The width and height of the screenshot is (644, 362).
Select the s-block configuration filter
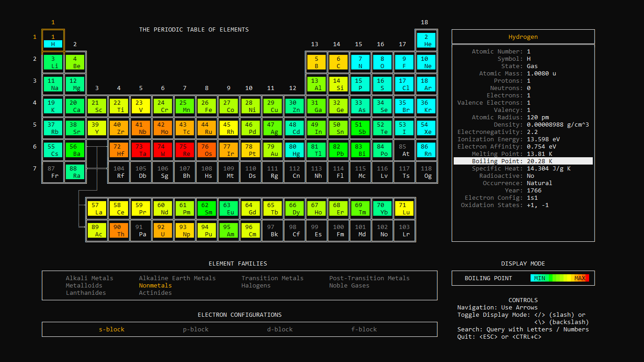tap(112, 329)
